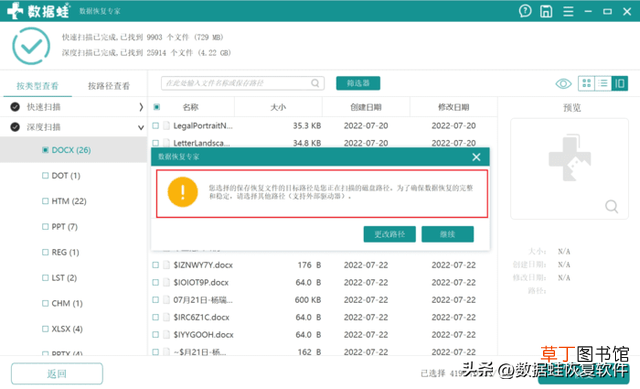Check the 07月21日 file checkbox
640x389 pixels.
(156, 300)
